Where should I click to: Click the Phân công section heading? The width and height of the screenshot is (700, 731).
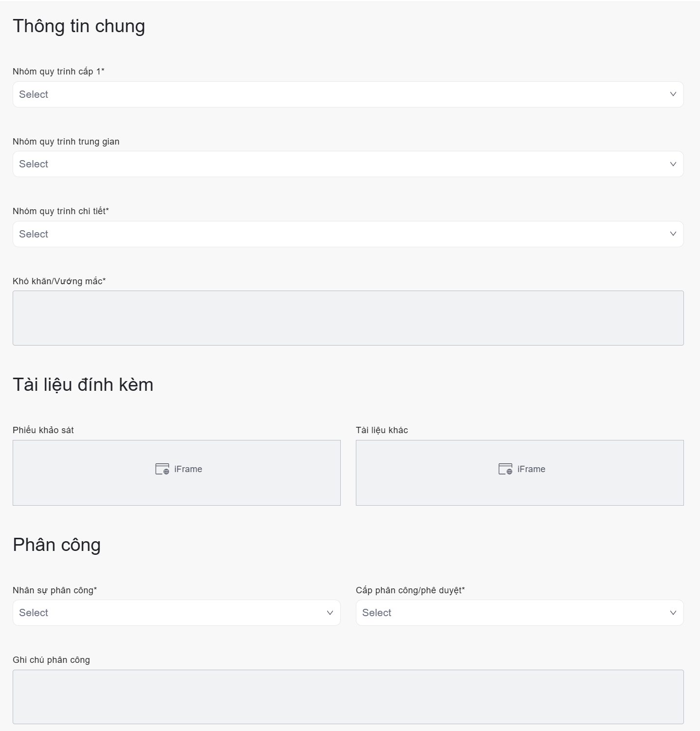click(56, 545)
